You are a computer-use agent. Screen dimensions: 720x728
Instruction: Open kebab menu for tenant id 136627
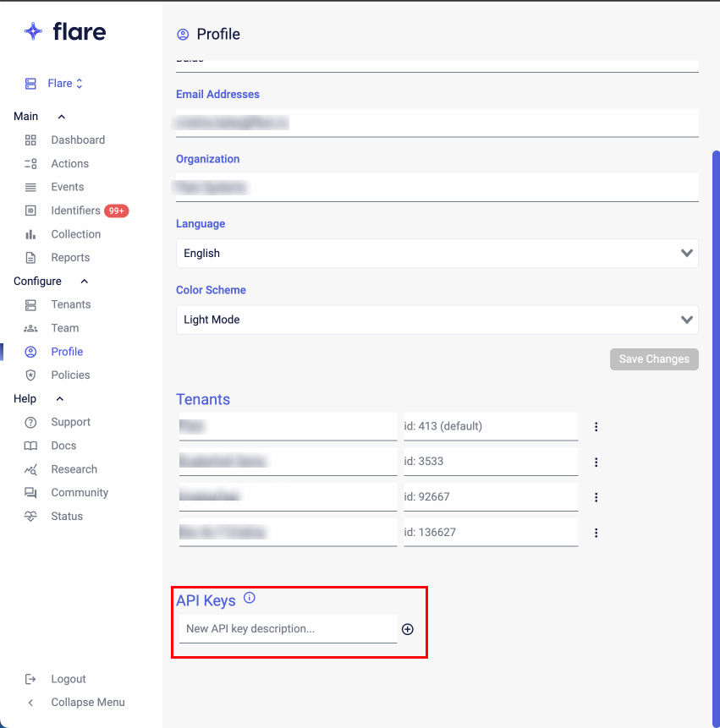click(x=596, y=533)
